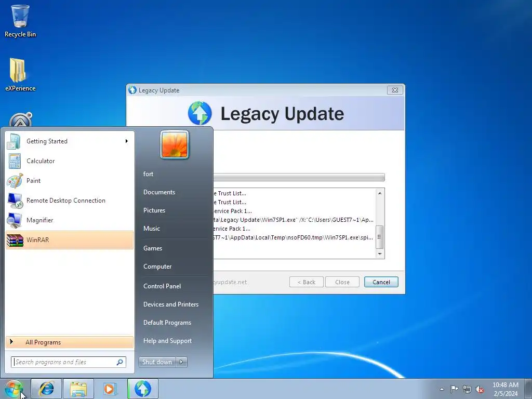Image resolution: width=532 pixels, height=399 pixels.
Task: Open Default Programs
Action: [x=167, y=323]
